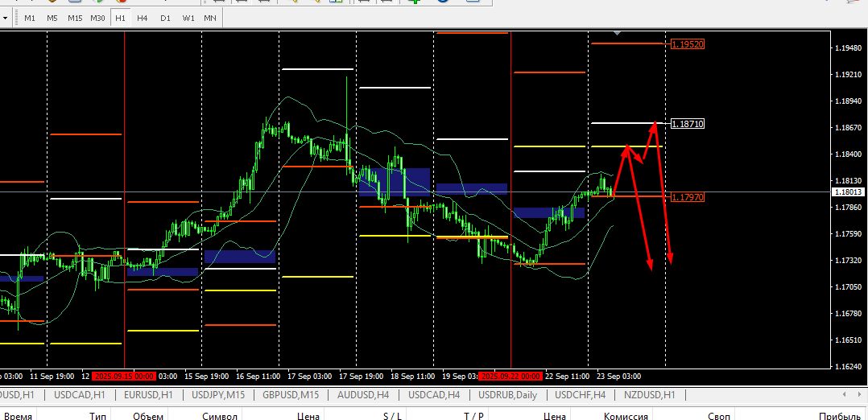
Task: Open the NZDUSD,H1 chart tab
Action: coord(649,394)
